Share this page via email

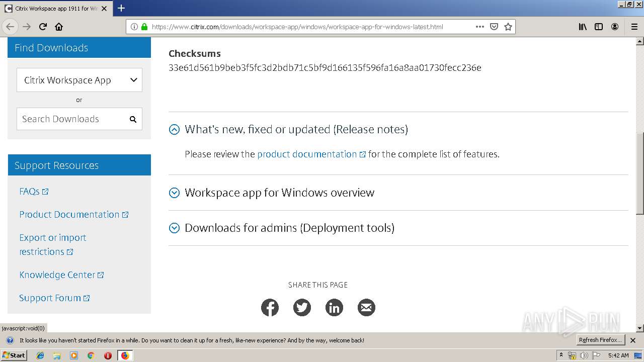366,307
